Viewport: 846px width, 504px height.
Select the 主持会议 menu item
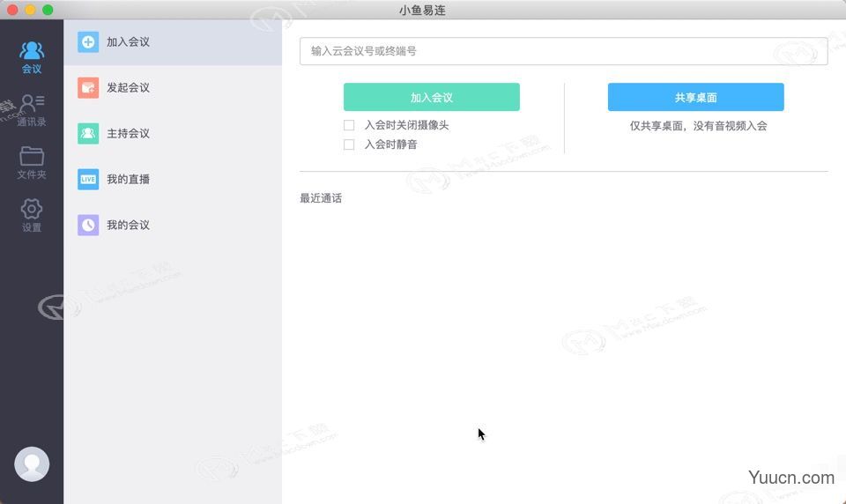(173, 133)
